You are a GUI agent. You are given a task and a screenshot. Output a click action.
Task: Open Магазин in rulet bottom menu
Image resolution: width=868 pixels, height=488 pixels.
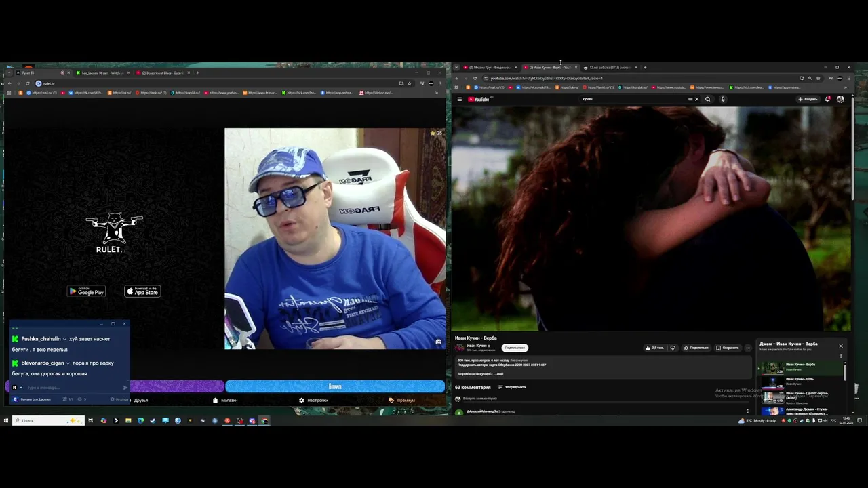pyautogui.click(x=225, y=400)
